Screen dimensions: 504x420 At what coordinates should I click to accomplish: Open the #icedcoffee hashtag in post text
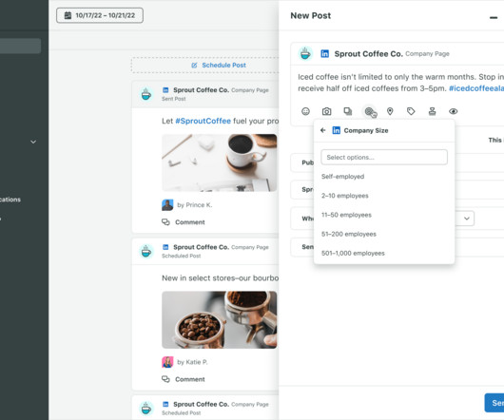pos(476,88)
